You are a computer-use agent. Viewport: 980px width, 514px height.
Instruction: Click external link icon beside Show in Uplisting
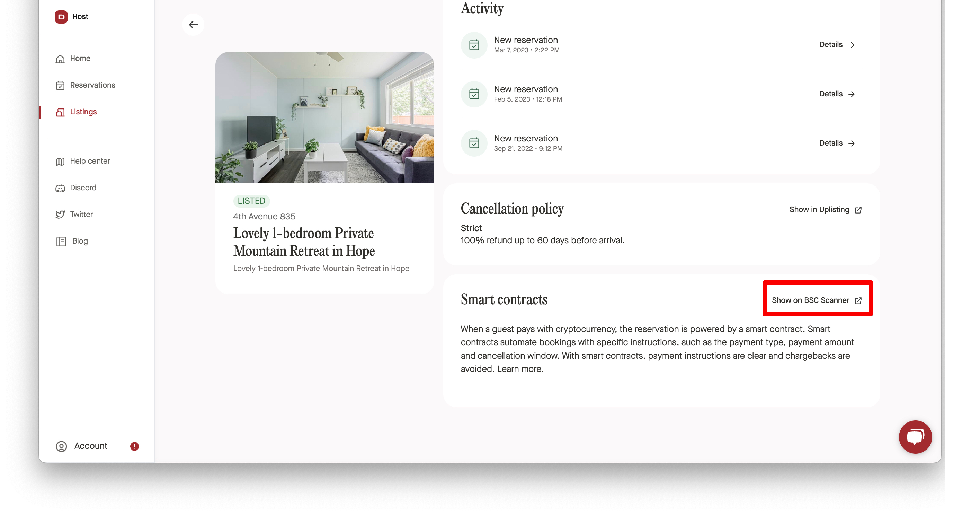coord(858,210)
